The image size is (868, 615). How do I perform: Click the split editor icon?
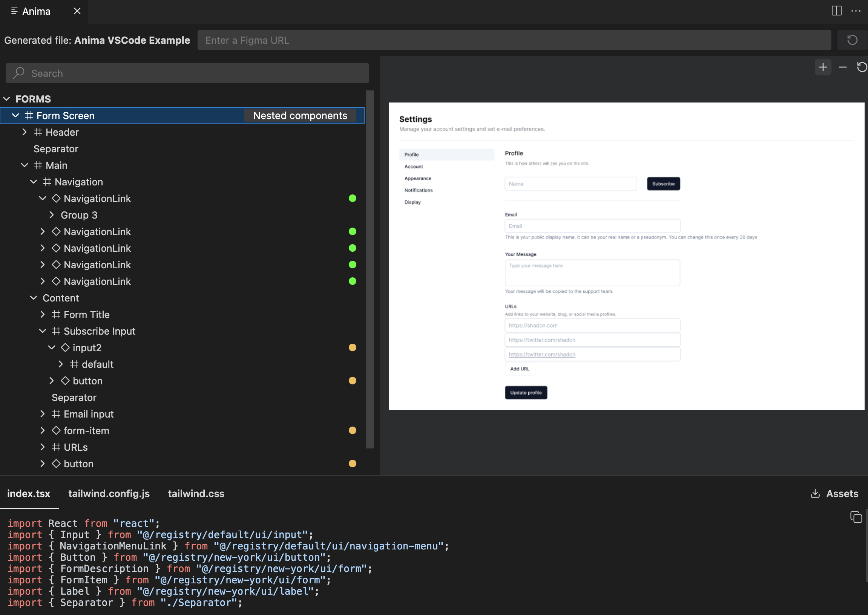point(837,11)
